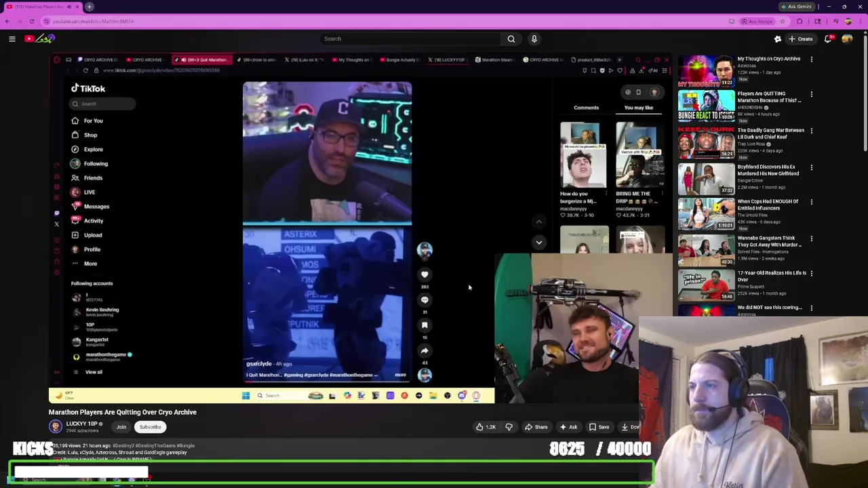Open the account avatar menu
This screenshot has width=868, height=488.
[x=847, y=39]
